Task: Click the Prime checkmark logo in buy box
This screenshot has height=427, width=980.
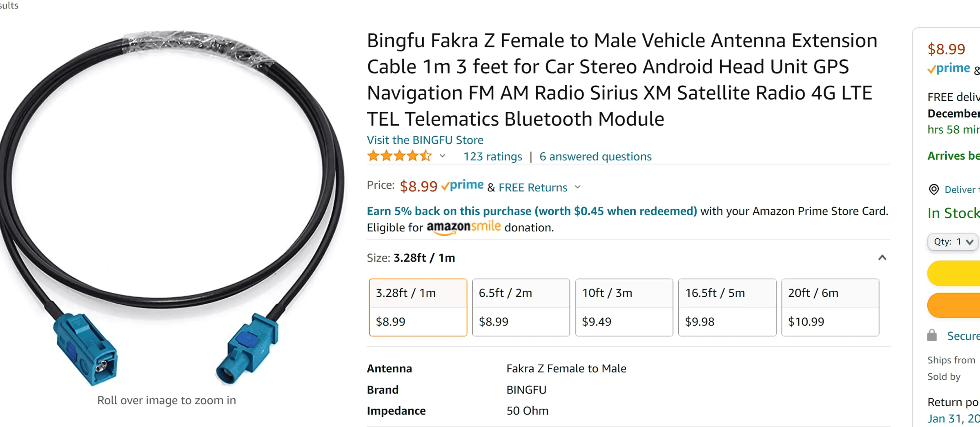Action: point(949,69)
